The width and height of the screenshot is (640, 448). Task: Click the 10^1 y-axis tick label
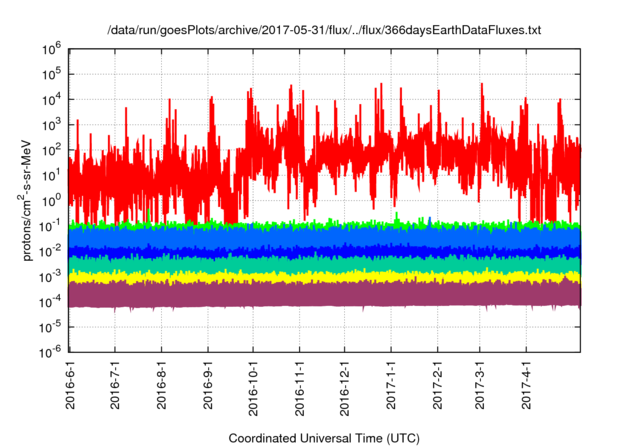coord(51,176)
